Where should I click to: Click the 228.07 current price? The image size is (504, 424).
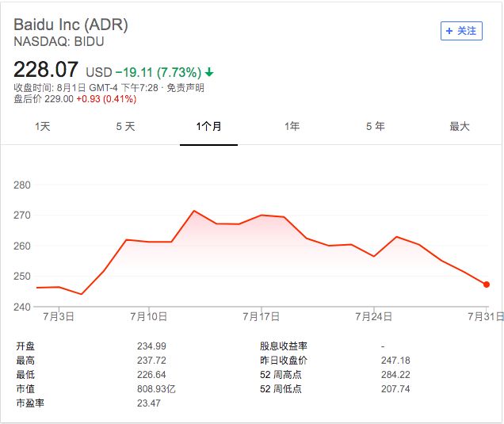pyautogui.click(x=46, y=71)
